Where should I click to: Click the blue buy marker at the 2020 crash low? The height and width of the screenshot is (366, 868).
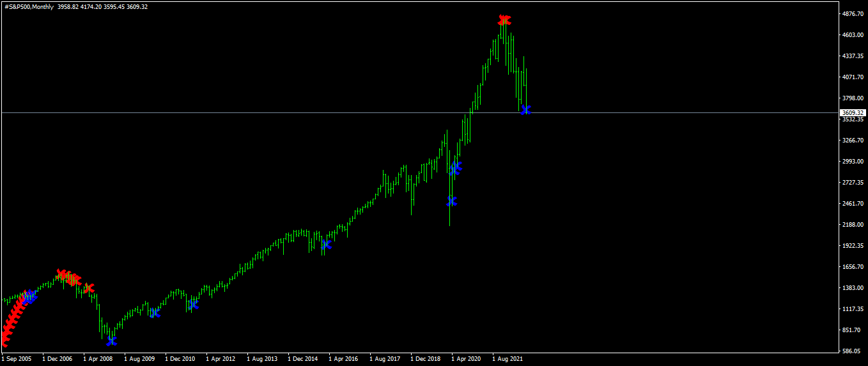[452, 201]
